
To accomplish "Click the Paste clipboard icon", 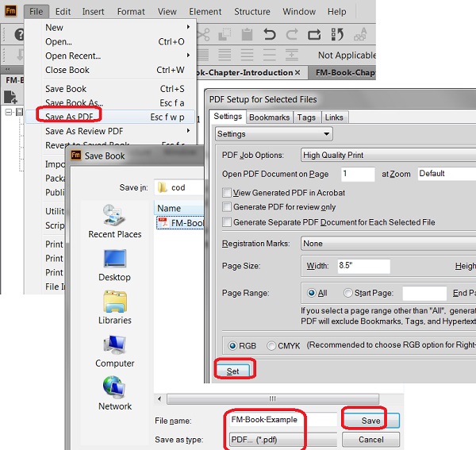I will click(247, 35).
